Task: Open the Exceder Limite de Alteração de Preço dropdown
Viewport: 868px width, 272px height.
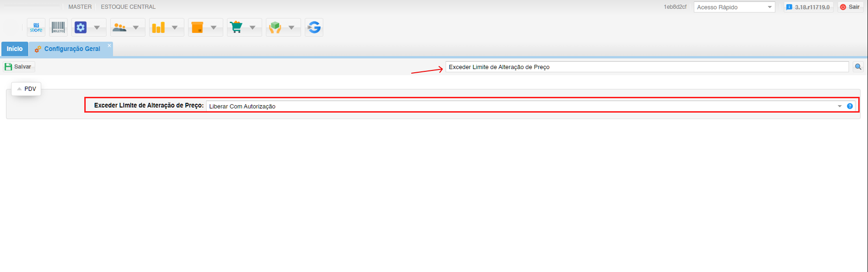Action: [x=839, y=106]
